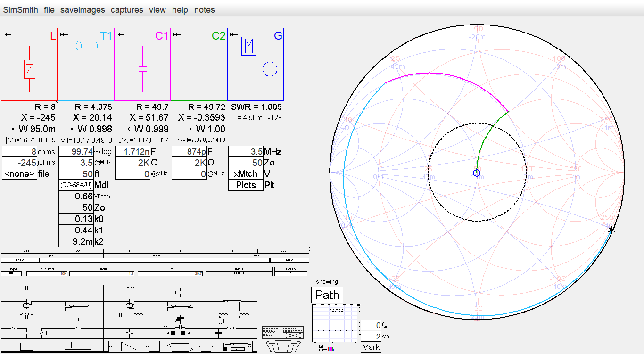Click the <<< step button

[26, 251]
